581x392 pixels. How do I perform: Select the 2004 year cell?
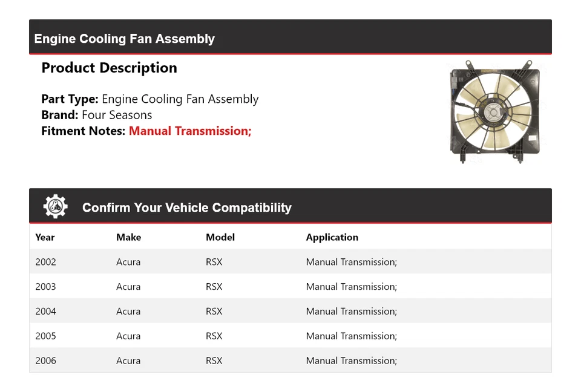45,312
